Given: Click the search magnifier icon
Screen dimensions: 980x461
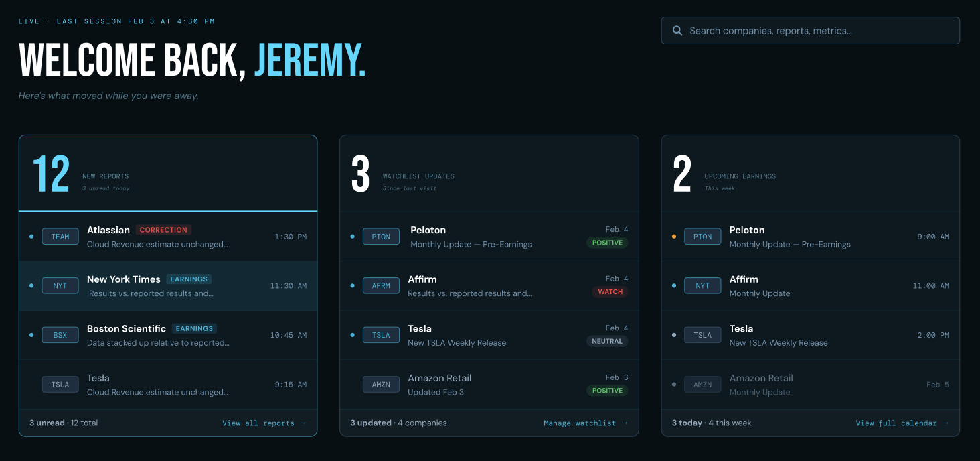Looking at the screenshot, I should [677, 31].
